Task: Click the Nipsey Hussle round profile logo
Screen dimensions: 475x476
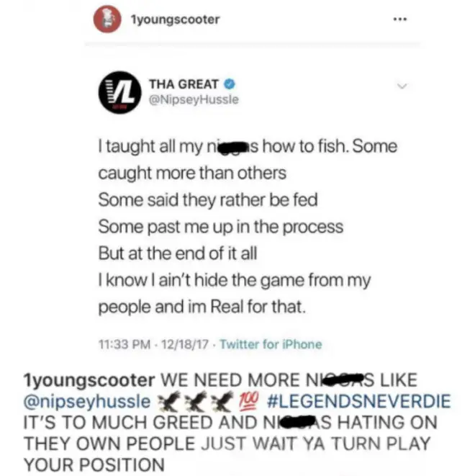Action: click(120, 93)
